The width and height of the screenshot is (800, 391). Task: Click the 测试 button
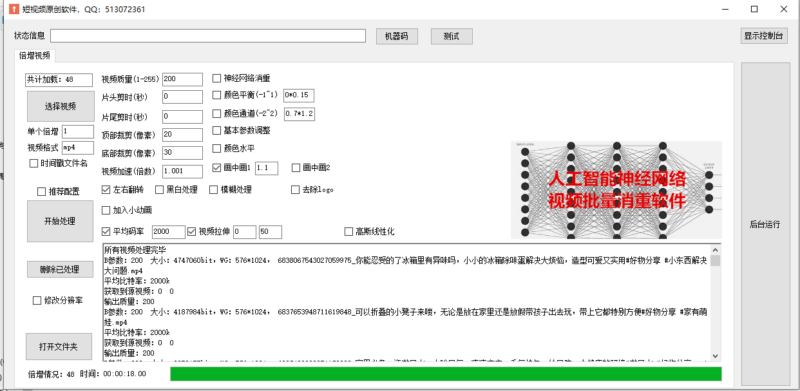452,36
